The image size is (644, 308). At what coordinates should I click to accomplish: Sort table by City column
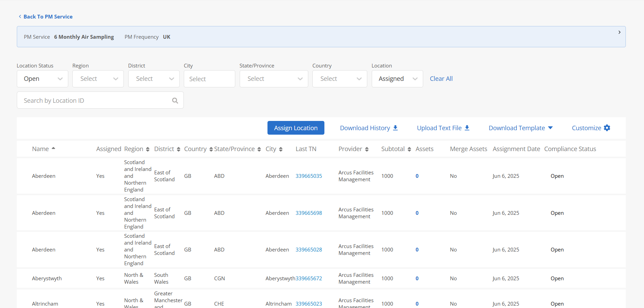pyautogui.click(x=281, y=149)
